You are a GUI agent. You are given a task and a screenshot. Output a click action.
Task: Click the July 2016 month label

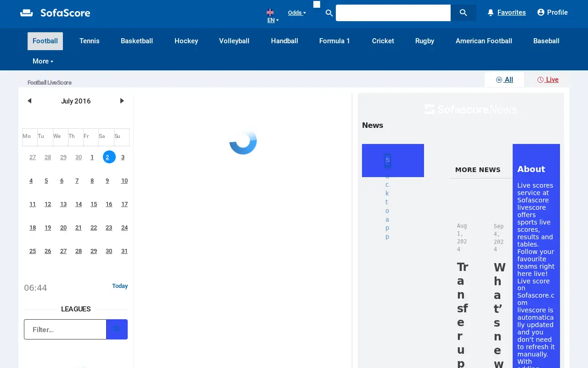pos(76,101)
